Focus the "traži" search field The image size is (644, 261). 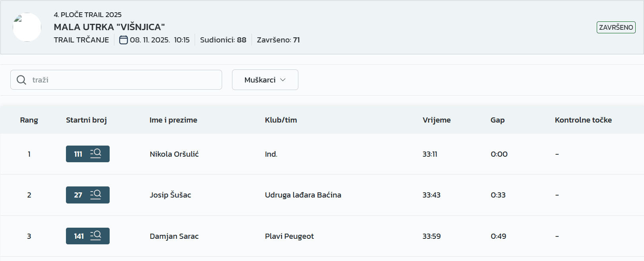click(x=123, y=80)
